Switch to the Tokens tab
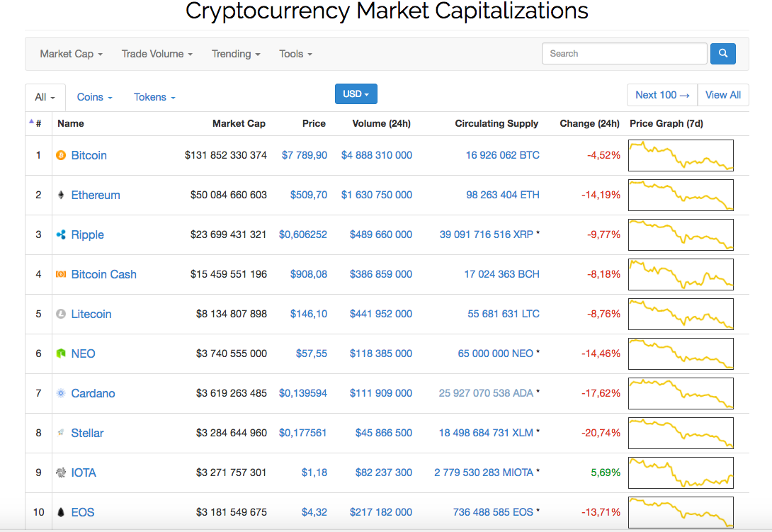Screen dimensions: 772x532 click(154, 97)
